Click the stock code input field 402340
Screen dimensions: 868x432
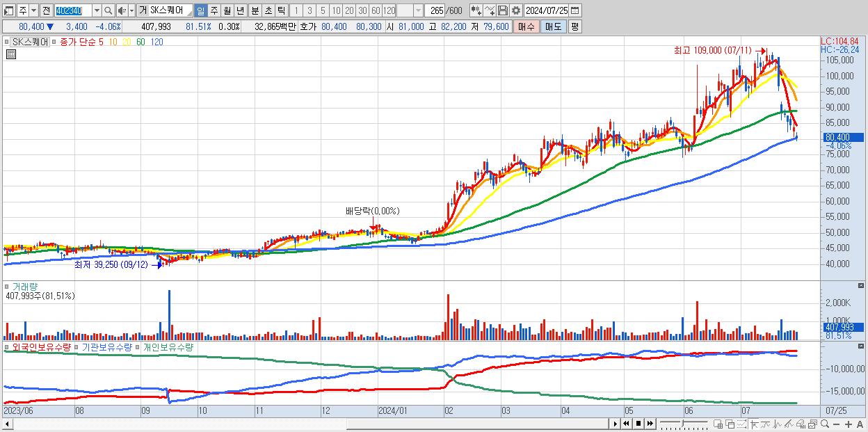(x=72, y=11)
